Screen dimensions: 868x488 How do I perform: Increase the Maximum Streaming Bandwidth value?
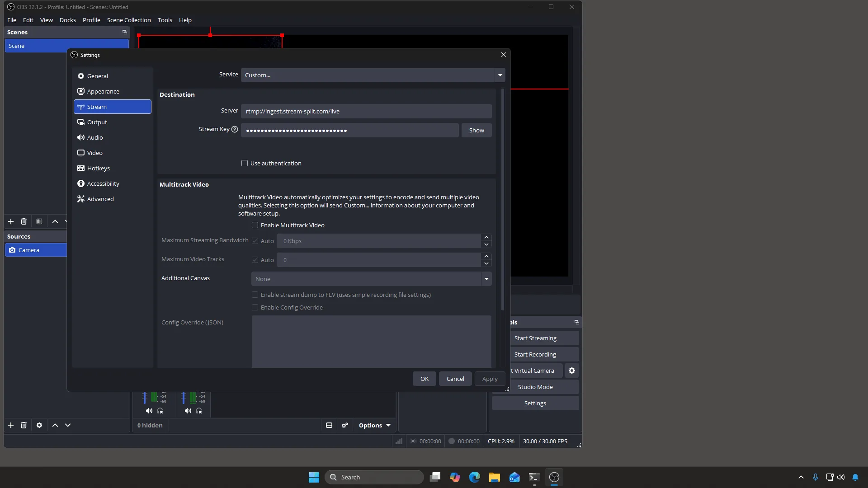(486, 237)
